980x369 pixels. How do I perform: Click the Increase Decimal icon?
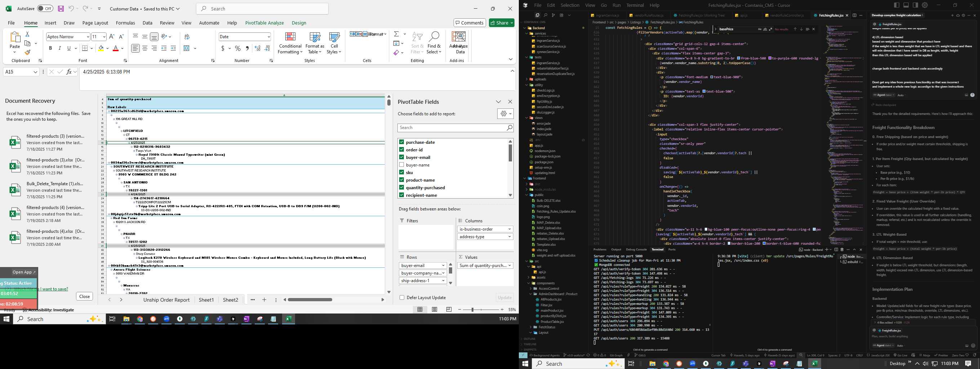258,48
